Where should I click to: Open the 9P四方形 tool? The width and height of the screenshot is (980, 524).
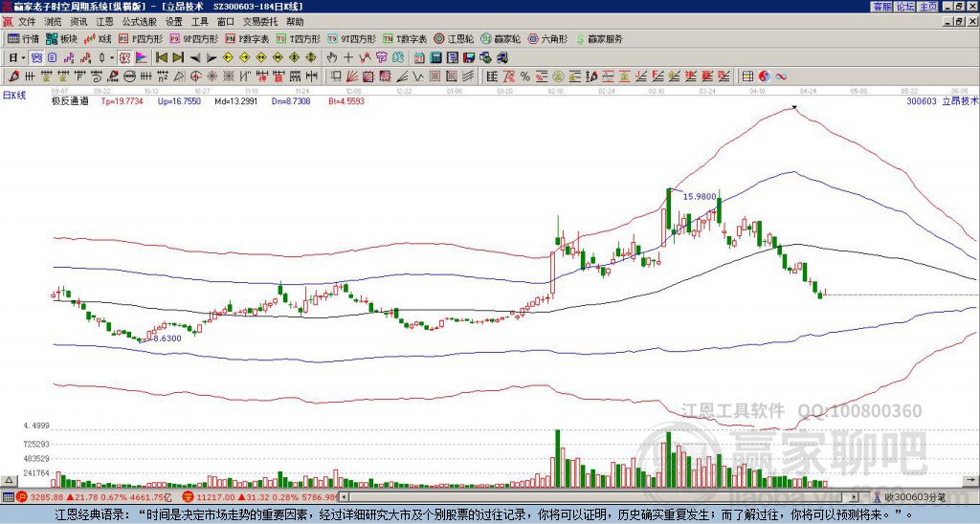click(193, 38)
